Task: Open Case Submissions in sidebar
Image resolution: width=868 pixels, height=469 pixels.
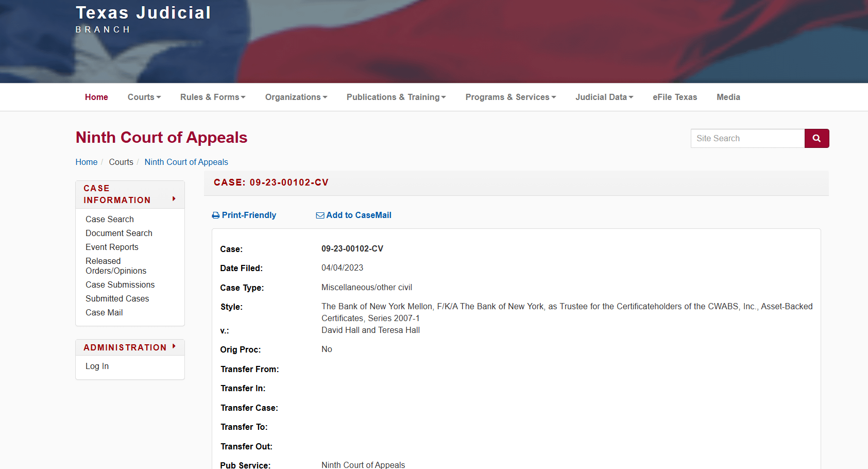Action: click(120, 284)
